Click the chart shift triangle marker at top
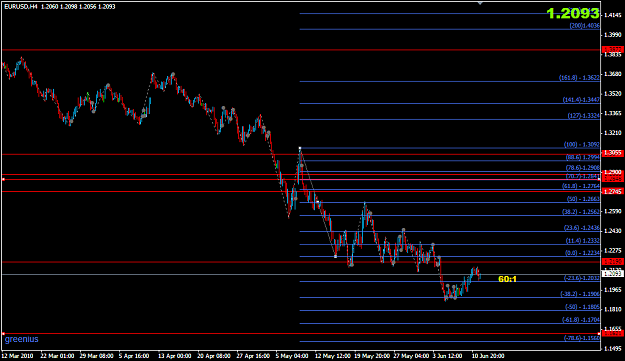Image resolution: width=625 pixels, height=361 pixels. (x=480, y=3)
